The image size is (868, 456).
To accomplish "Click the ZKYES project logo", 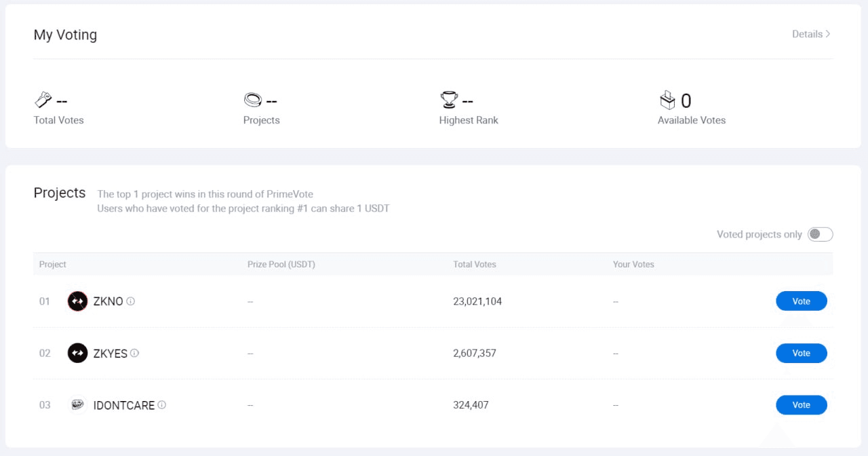I will [x=78, y=353].
